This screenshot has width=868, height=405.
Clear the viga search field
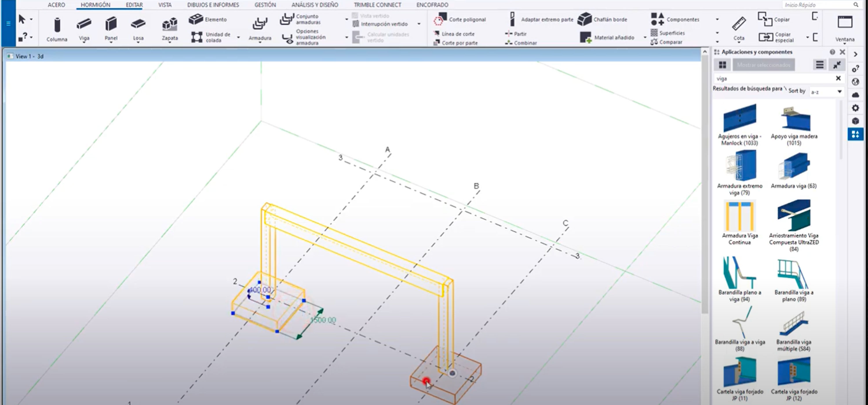(x=838, y=78)
